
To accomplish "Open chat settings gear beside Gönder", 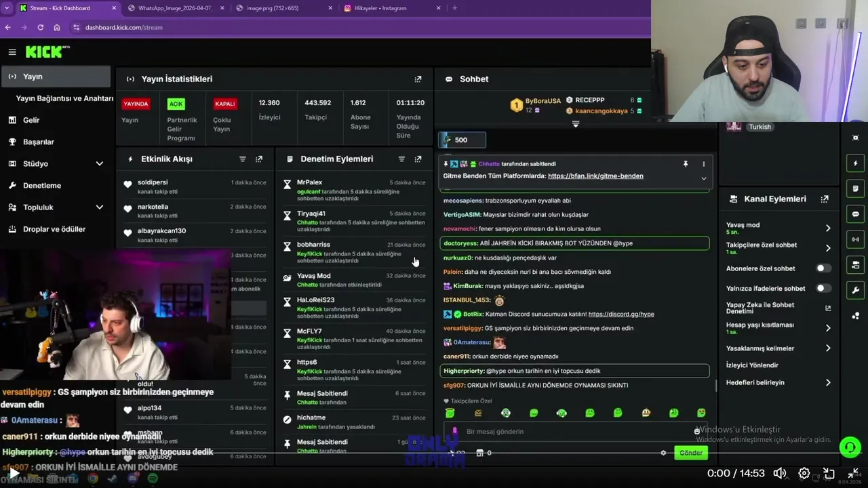I will (x=663, y=453).
